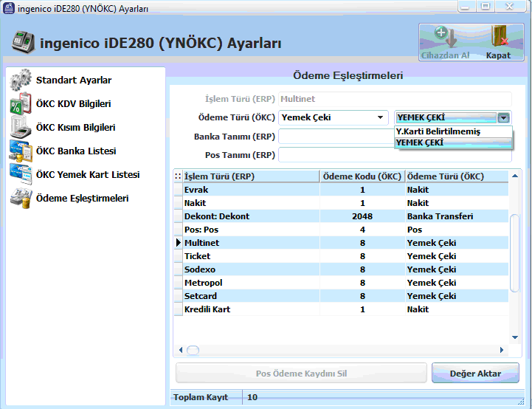The height and width of the screenshot is (409, 532).
Task: Click the row selector for Kredili Kart
Action: pyautogui.click(x=178, y=309)
